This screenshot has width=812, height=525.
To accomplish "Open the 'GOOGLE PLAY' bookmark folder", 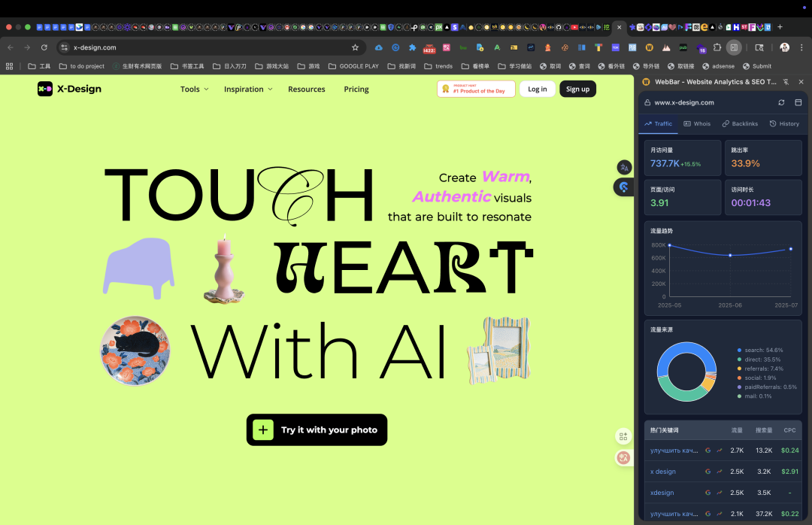I will (x=353, y=66).
